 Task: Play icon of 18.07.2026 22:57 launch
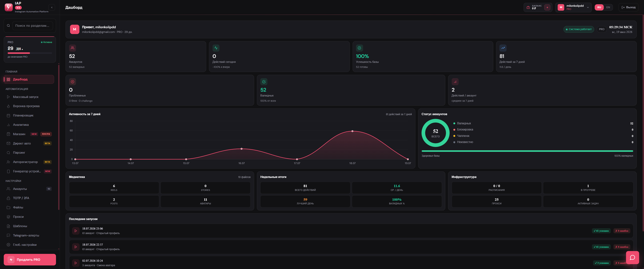coord(75,247)
